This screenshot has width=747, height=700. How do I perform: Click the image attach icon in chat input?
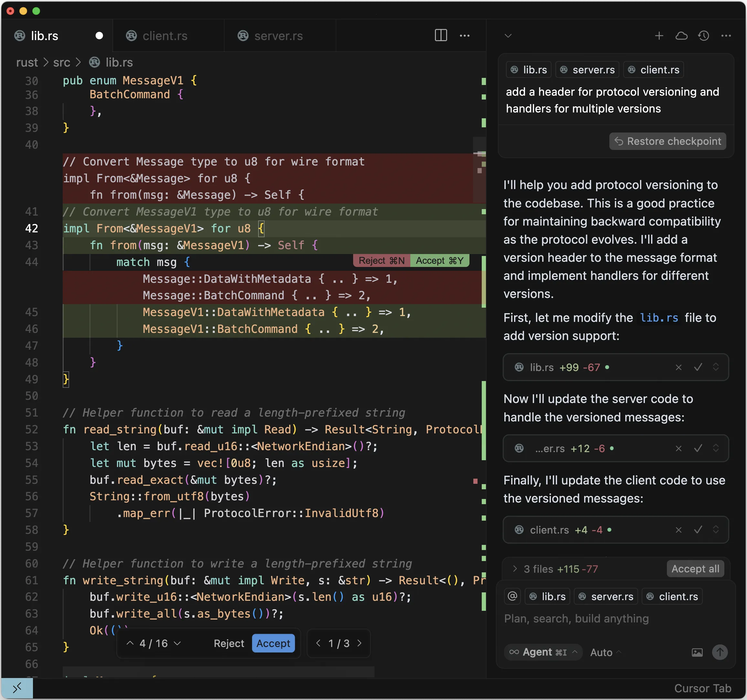pos(697,652)
